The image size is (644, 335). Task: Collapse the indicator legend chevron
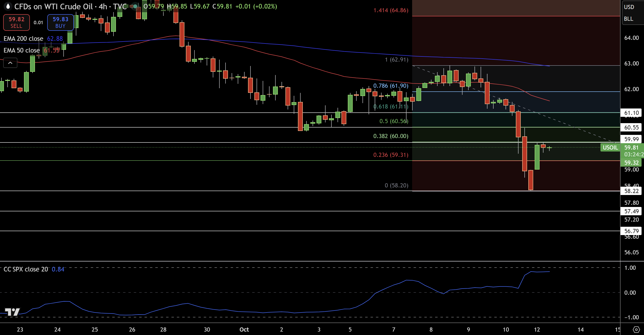point(10,63)
